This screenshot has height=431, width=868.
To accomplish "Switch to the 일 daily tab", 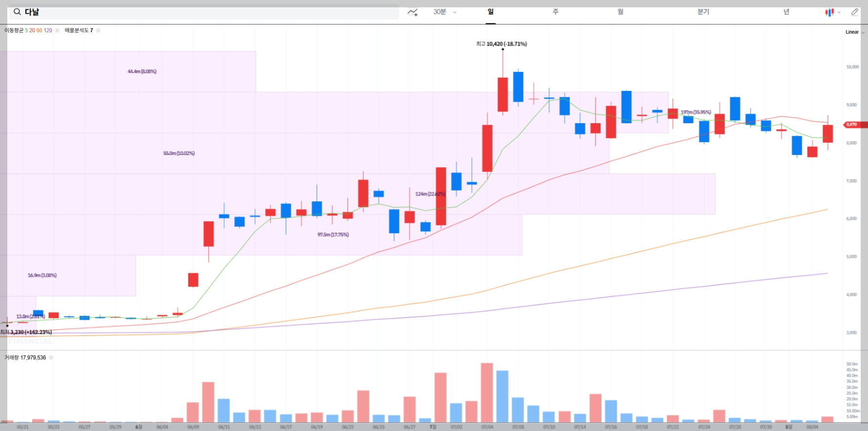I will click(x=490, y=12).
